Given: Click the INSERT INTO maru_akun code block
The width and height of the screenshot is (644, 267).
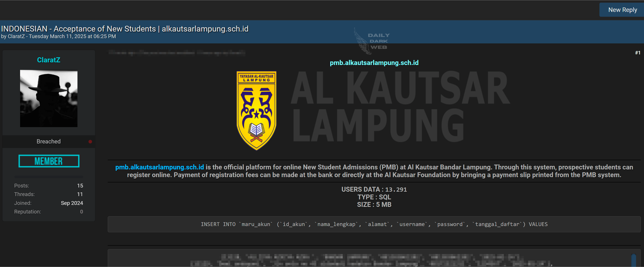Looking at the screenshot, I should (x=374, y=224).
